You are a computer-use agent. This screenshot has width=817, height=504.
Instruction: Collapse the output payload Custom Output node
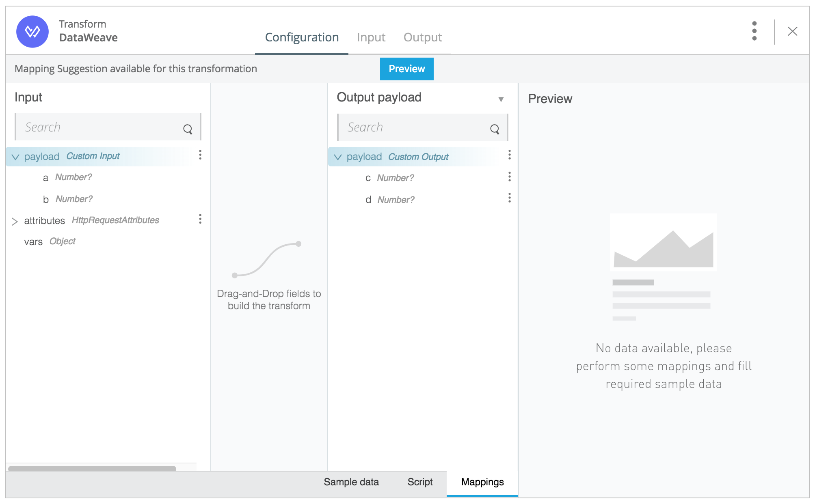(338, 157)
